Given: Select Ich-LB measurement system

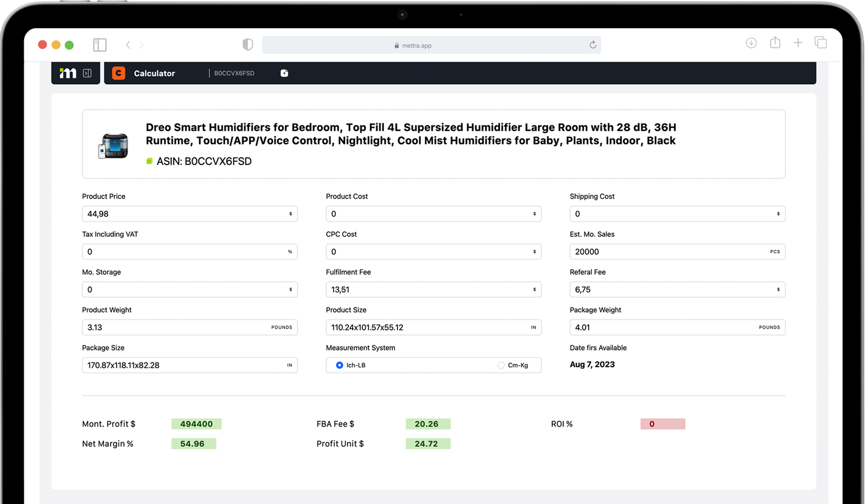Looking at the screenshot, I should pos(340,365).
